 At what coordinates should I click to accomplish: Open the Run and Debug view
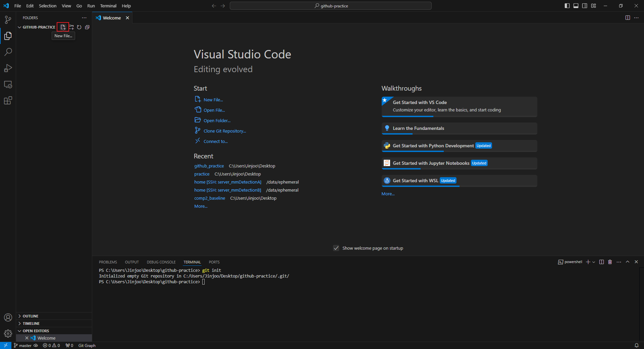(x=8, y=68)
